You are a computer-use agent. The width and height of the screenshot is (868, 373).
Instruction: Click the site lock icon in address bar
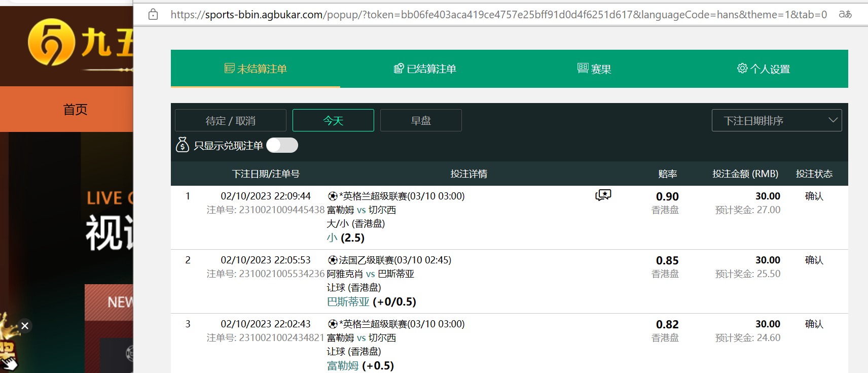(153, 14)
